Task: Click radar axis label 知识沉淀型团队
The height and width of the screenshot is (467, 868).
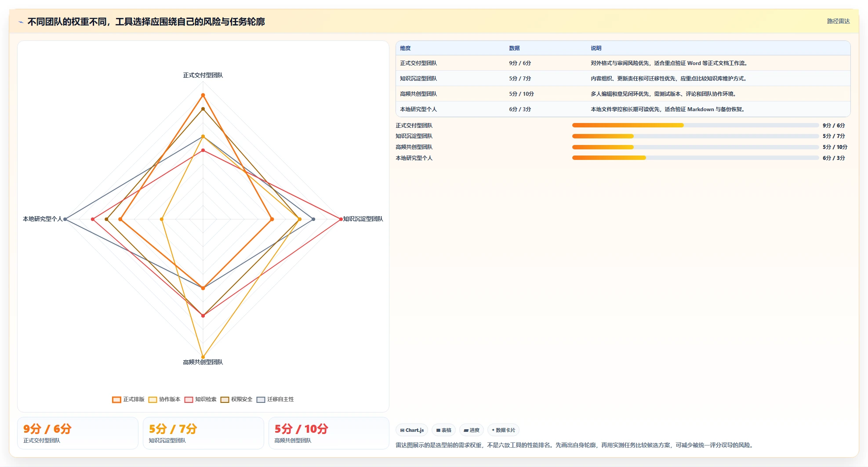Action: tap(363, 219)
